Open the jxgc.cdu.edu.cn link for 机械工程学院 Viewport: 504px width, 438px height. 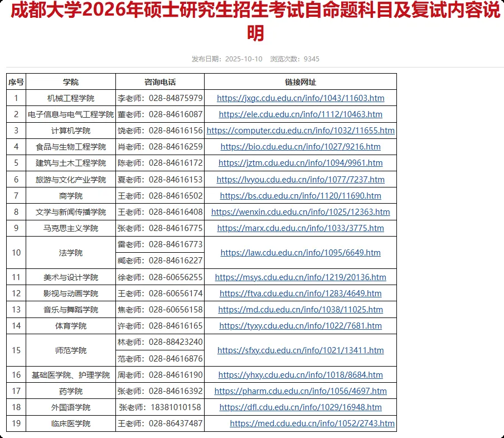coord(301,98)
